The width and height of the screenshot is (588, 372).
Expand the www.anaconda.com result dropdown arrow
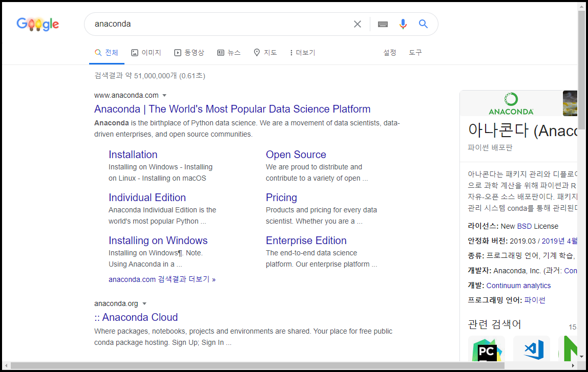pos(164,96)
